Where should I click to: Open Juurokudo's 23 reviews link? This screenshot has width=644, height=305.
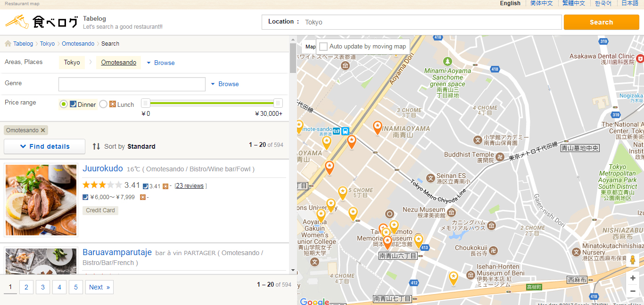point(190,186)
